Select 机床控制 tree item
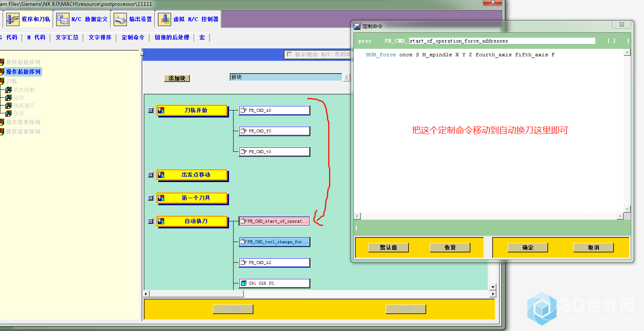The width and height of the screenshot is (644, 331). (x=24, y=90)
